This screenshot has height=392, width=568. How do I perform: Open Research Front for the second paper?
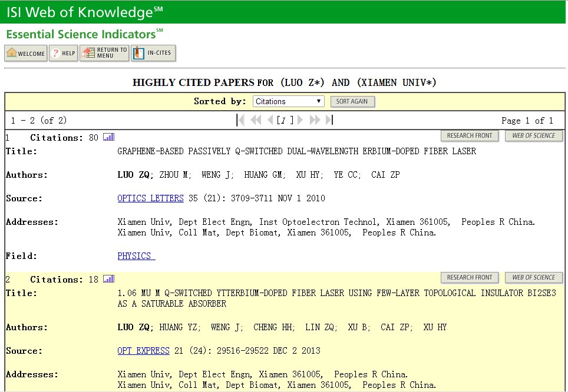(470, 278)
